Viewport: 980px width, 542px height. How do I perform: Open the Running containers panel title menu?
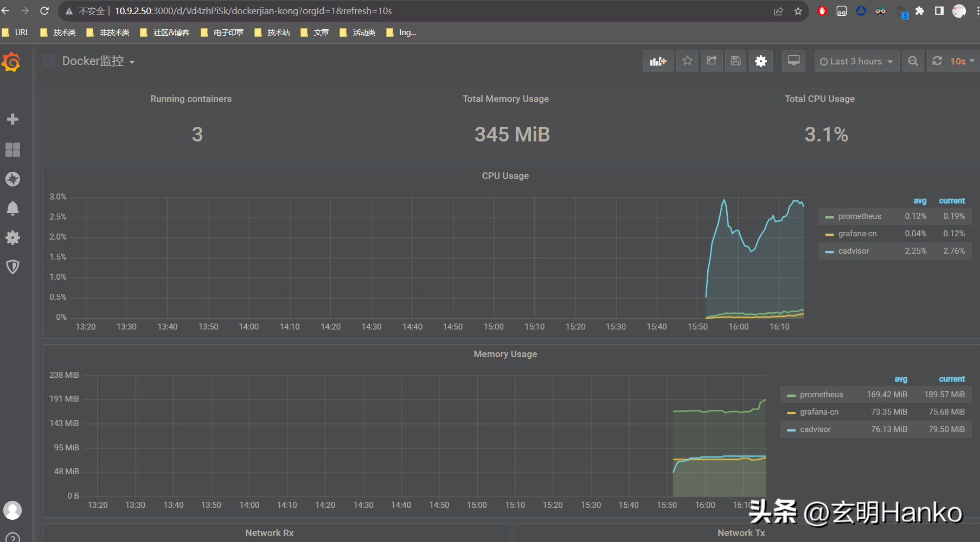tap(191, 99)
